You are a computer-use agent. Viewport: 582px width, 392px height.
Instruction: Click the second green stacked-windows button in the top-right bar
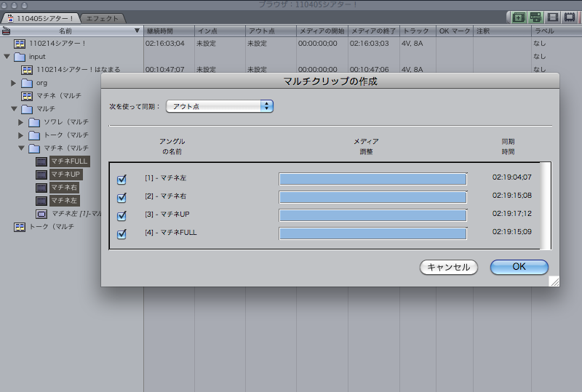tap(535, 17)
